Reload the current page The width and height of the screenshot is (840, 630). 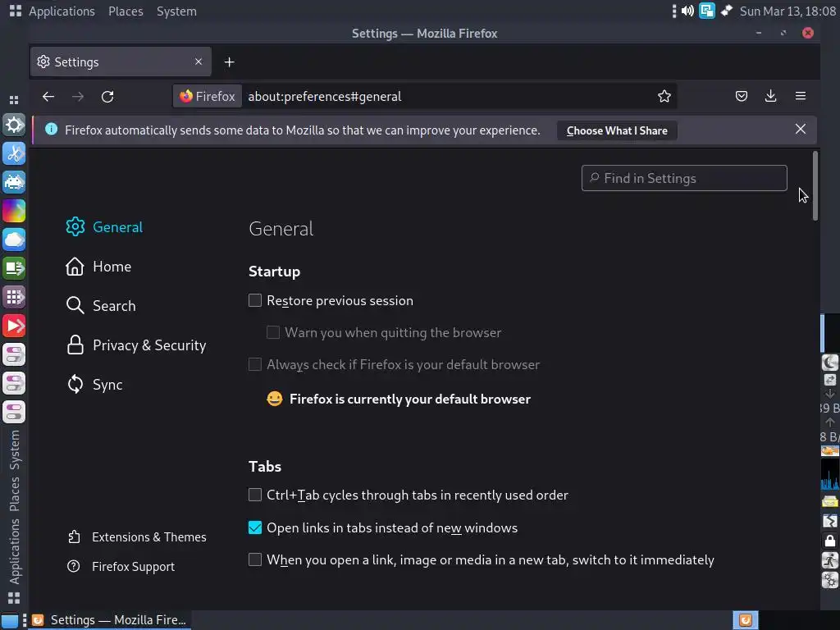(107, 97)
